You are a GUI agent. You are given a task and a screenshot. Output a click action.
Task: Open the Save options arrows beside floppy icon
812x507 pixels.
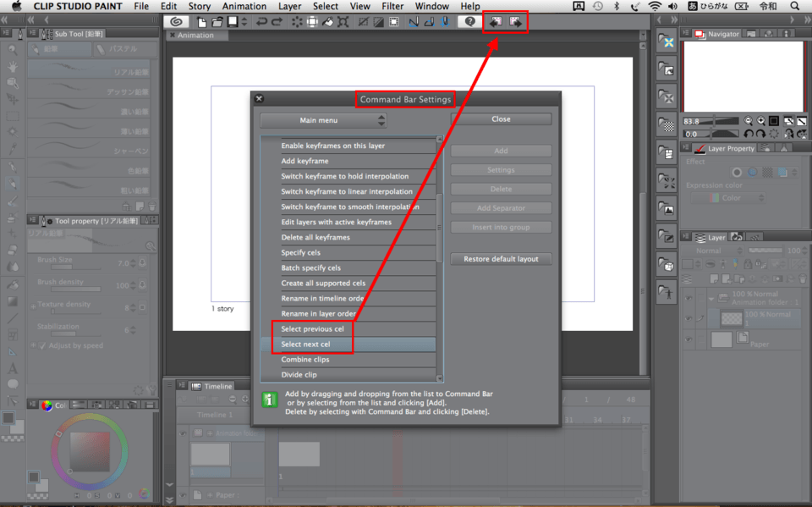[x=244, y=22]
